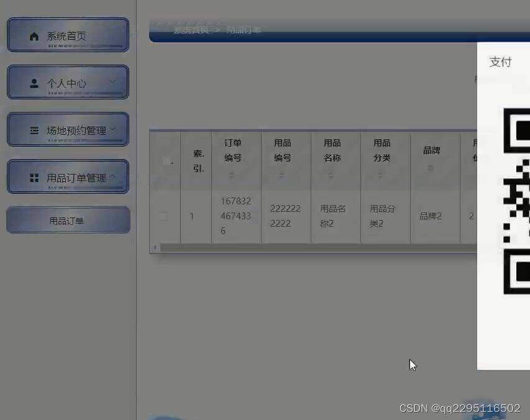
Task: Open the 场地预约管理 menu text
Action: (x=76, y=130)
